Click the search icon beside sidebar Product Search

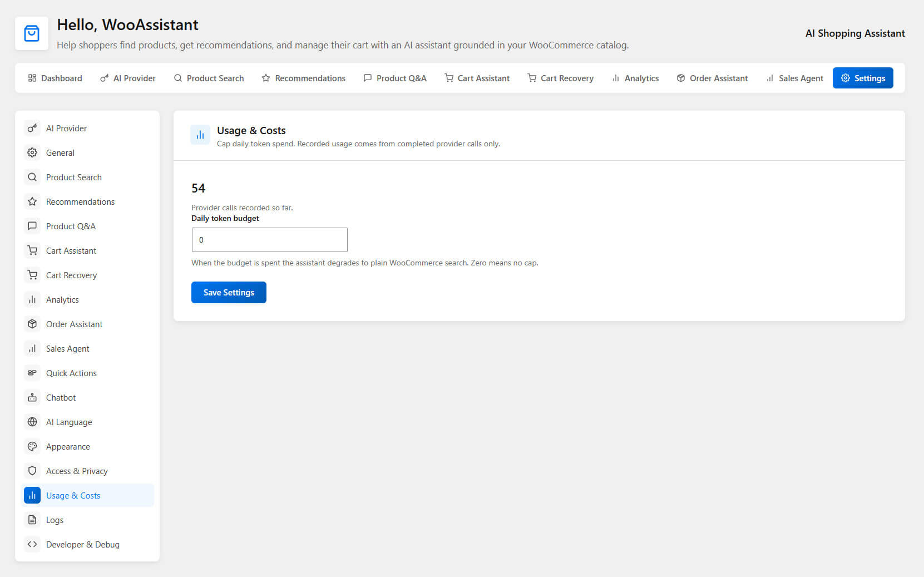tap(32, 177)
